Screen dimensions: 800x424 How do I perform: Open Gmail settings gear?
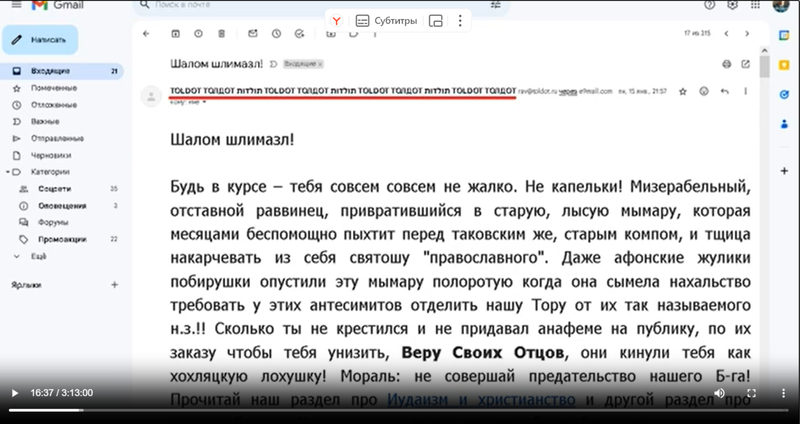coord(732,5)
